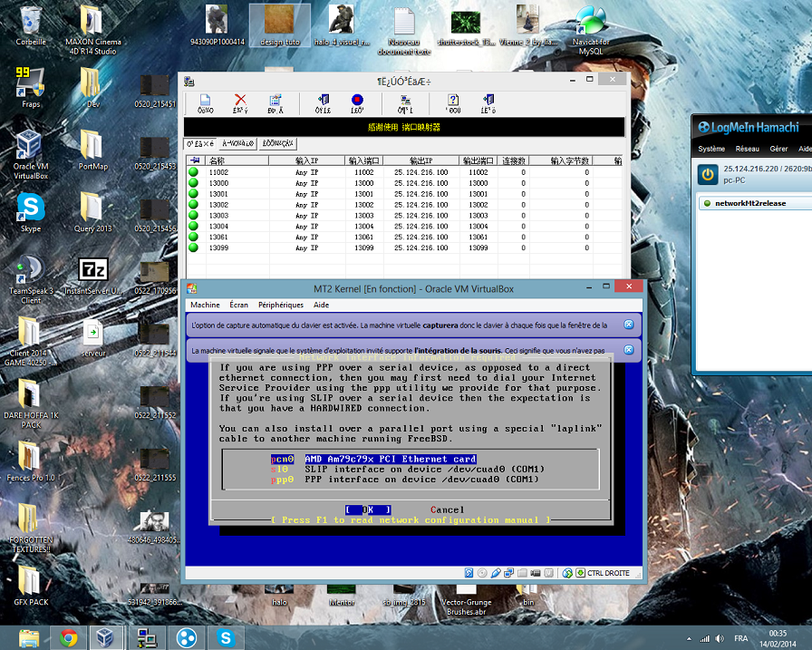Click the OK button in network interface dialog
The height and width of the screenshot is (650, 812).
(368, 510)
